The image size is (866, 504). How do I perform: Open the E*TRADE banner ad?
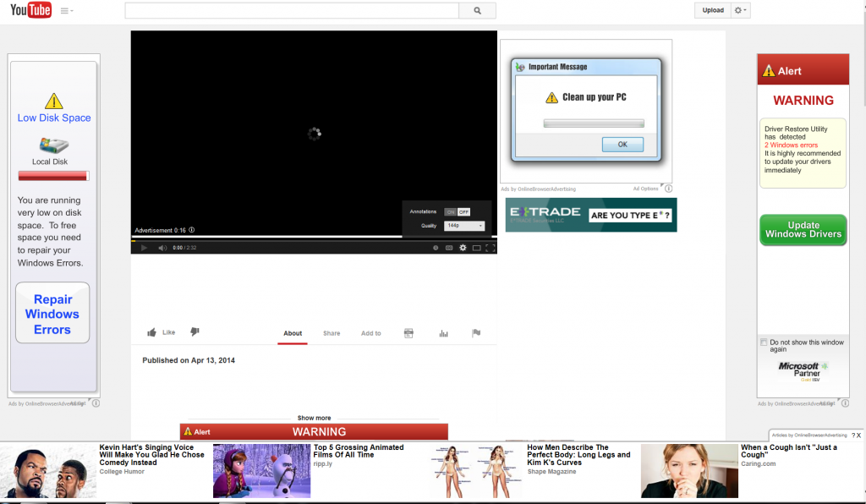tap(591, 215)
